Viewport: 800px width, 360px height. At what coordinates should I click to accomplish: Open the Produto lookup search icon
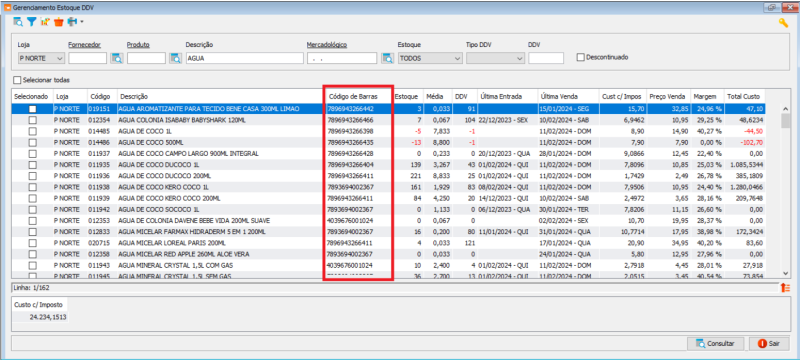pyautogui.click(x=176, y=58)
